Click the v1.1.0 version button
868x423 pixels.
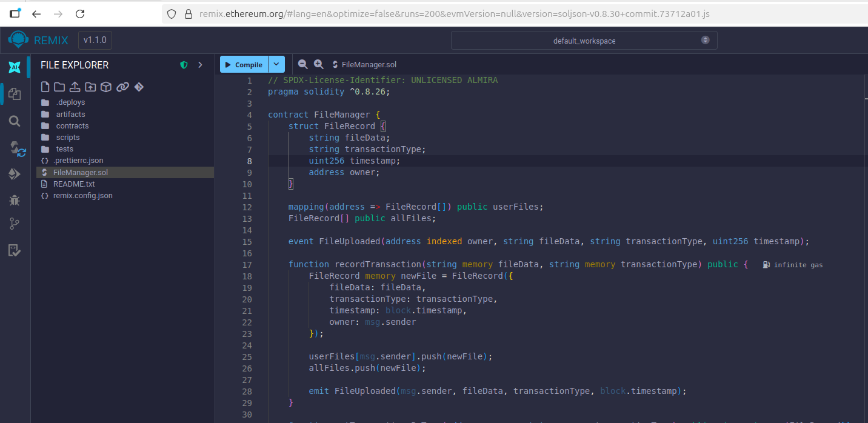click(x=95, y=41)
